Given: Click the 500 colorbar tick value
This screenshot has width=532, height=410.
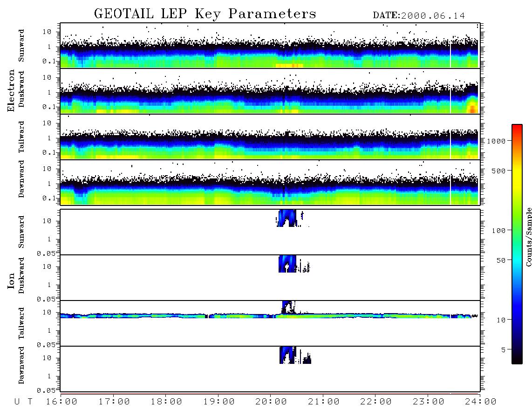Looking at the screenshot, I should (x=498, y=171).
